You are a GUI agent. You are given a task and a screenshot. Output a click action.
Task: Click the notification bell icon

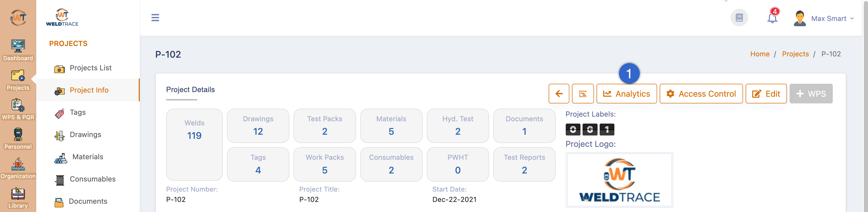tap(772, 18)
